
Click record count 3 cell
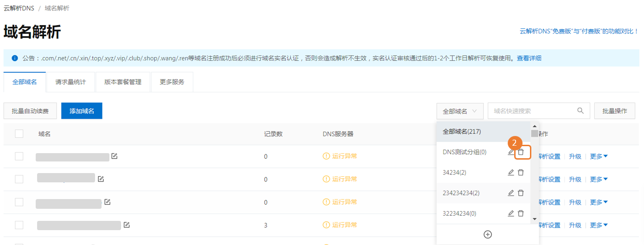[x=266, y=225]
